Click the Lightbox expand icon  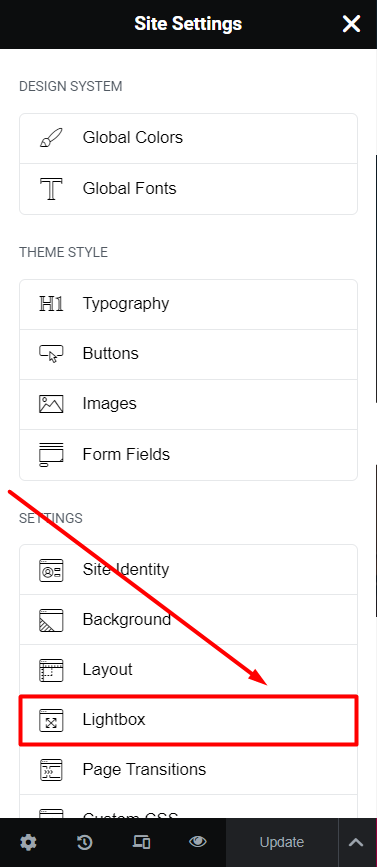[x=51, y=720]
